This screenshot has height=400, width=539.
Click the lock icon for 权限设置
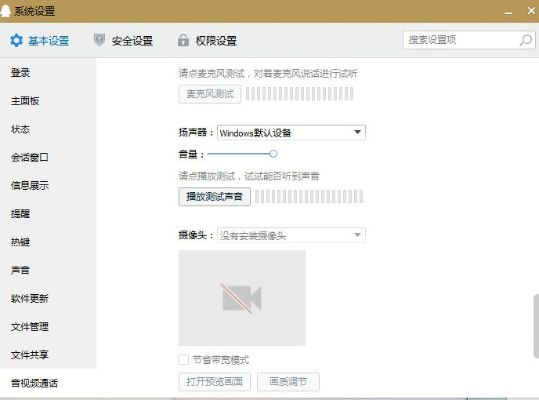tap(183, 40)
